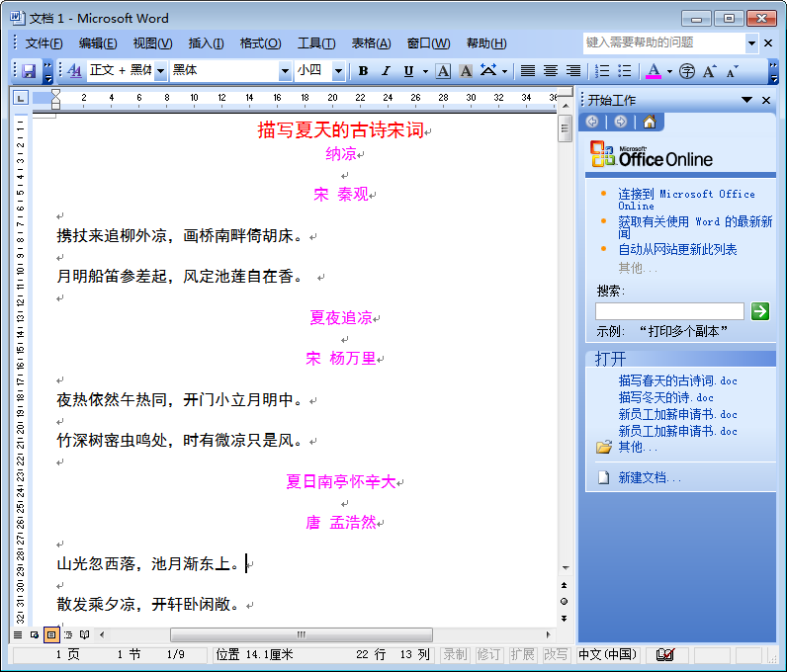The width and height of the screenshot is (787, 672).
Task: Click the Save icon in the toolbar
Action: click(29, 71)
